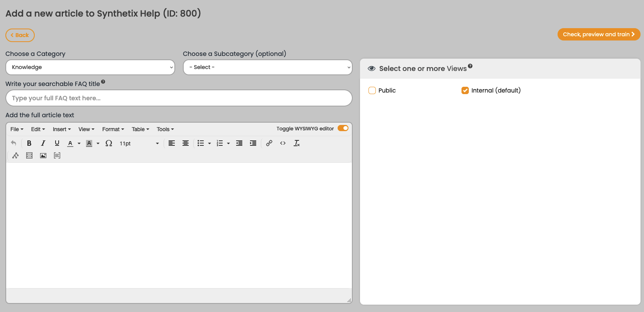Image resolution: width=644 pixels, height=312 pixels.
Task: Click the Public label text
Action: (387, 90)
